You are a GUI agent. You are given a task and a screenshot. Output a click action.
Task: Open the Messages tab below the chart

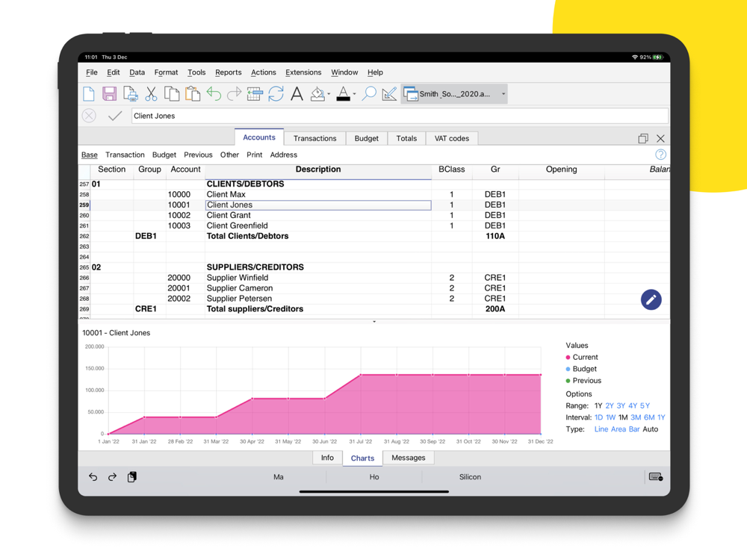pos(409,458)
